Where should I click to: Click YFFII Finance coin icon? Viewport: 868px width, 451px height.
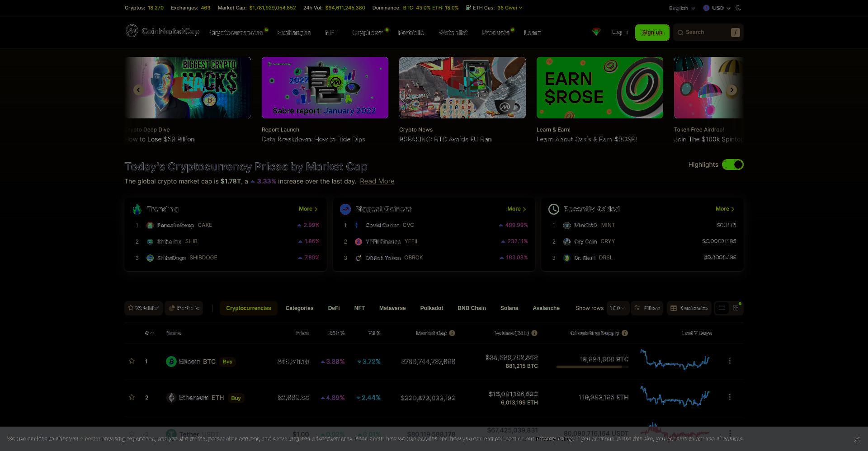[x=359, y=241]
